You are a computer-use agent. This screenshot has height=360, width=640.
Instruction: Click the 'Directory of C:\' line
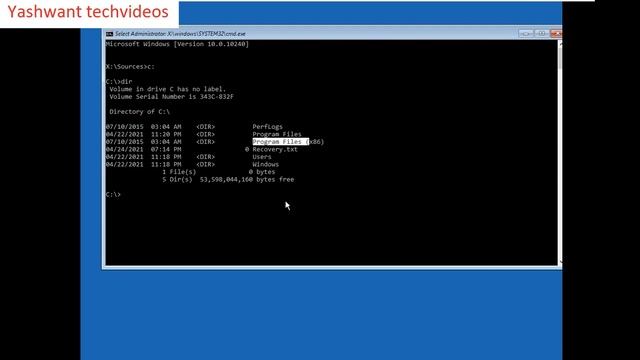click(139, 111)
